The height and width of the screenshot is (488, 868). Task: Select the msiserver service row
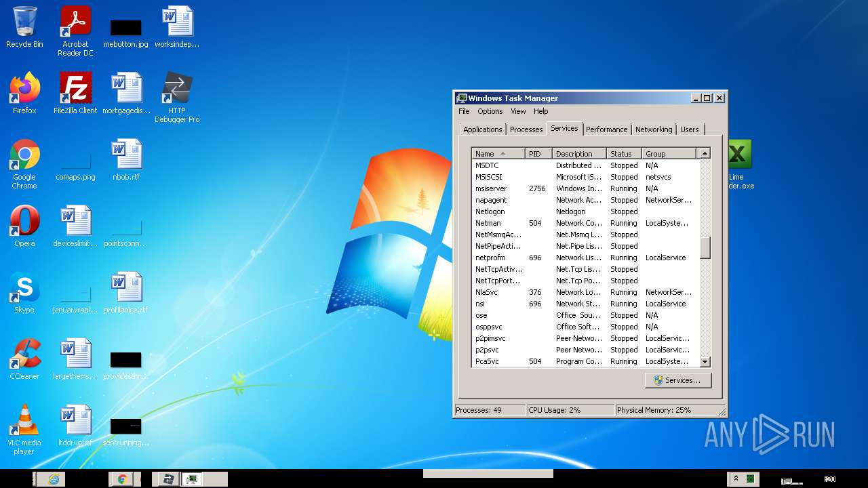[585, 188]
